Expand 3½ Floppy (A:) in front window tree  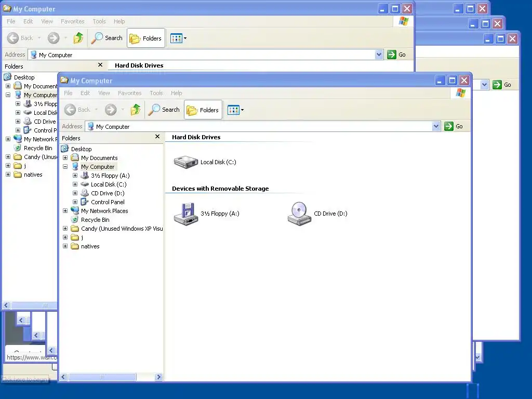pyautogui.click(x=75, y=176)
